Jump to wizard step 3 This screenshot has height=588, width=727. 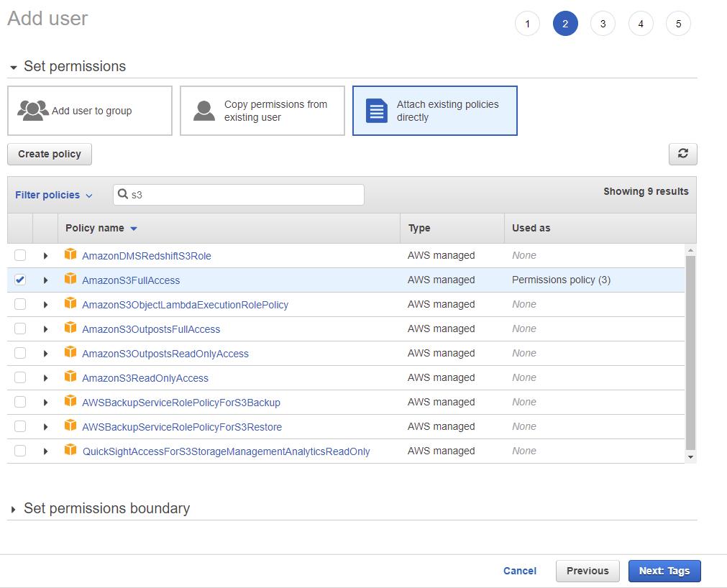[x=603, y=24]
